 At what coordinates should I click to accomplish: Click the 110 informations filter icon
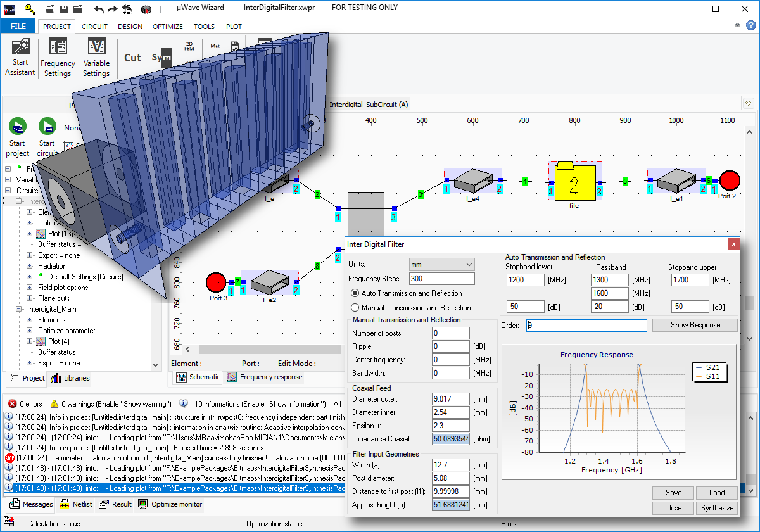coord(184,403)
